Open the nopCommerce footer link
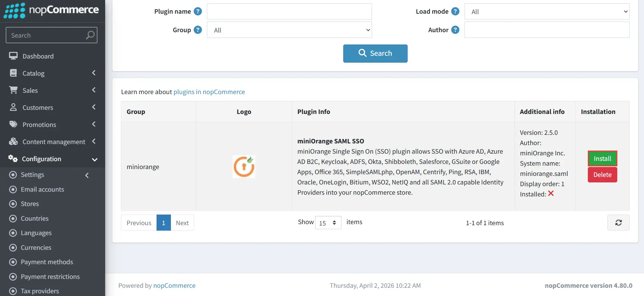The width and height of the screenshot is (644, 296). point(174,285)
